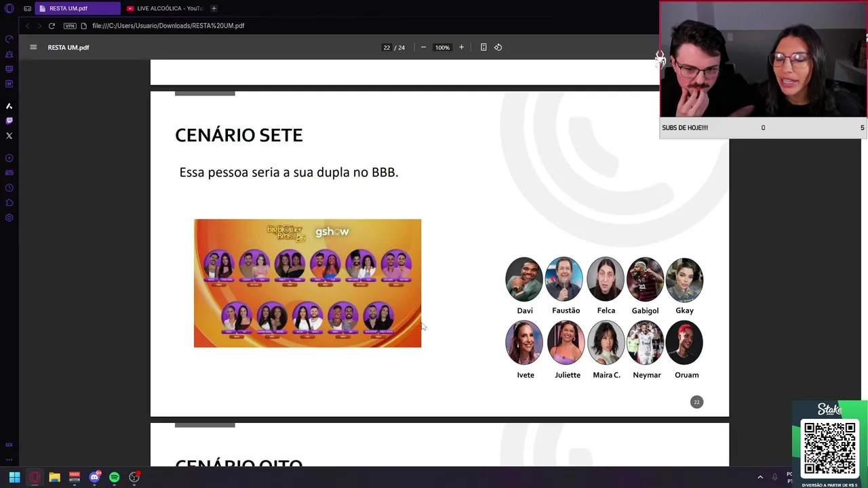
Task: Click the Big Brother Brasil gshow image
Action: coord(307,283)
